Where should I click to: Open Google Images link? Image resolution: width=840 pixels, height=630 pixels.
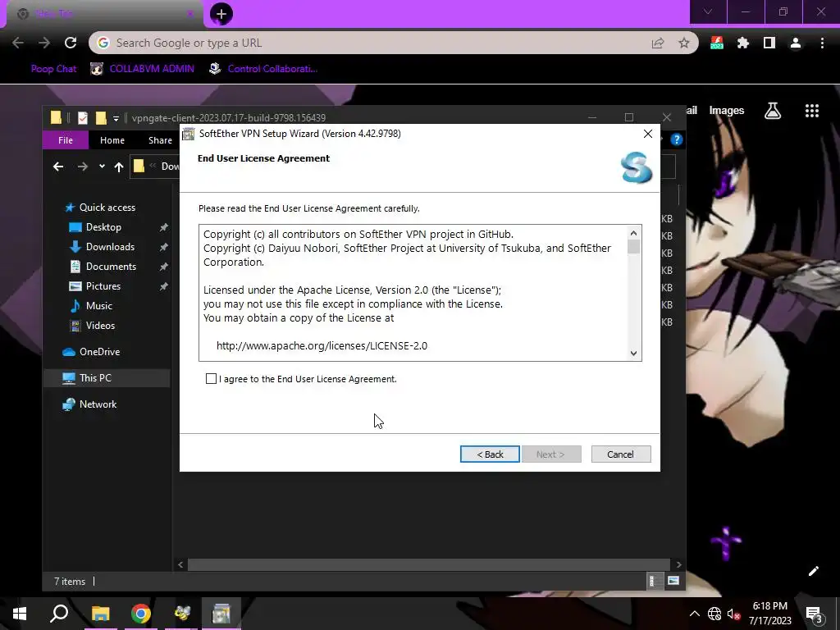pos(727,111)
